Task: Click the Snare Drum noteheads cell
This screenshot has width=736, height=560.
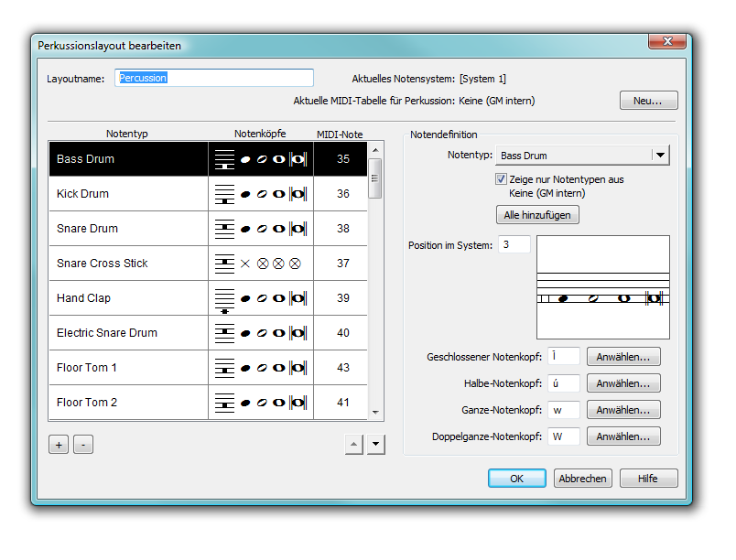Action: click(x=261, y=229)
